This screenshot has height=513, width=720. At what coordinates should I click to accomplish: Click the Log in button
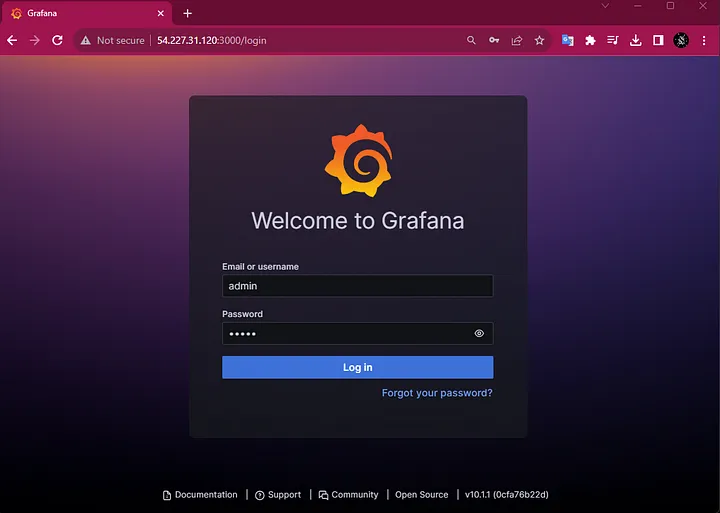358,367
